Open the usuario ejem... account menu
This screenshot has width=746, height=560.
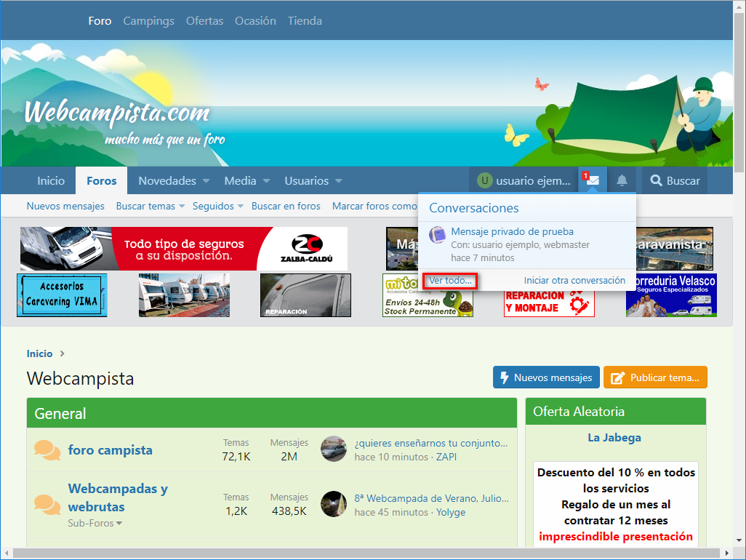pyautogui.click(x=524, y=181)
